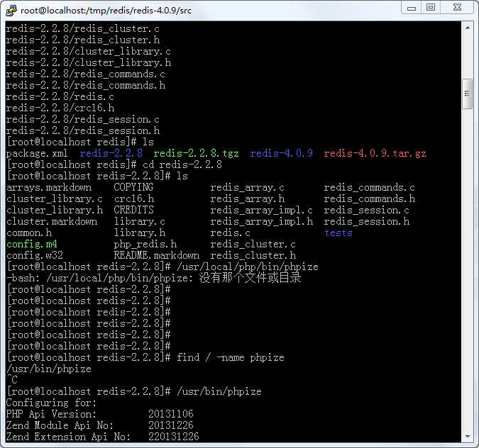Click the redis-2.2.8/redis_session.h output line
This screenshot has height=448, width=479.
83,130
